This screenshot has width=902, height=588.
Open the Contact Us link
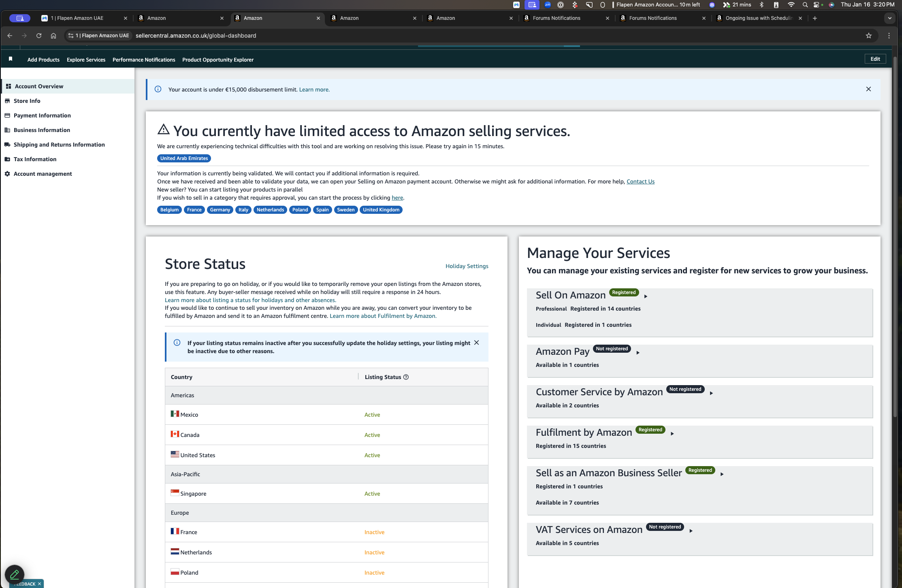click(640, 181)
